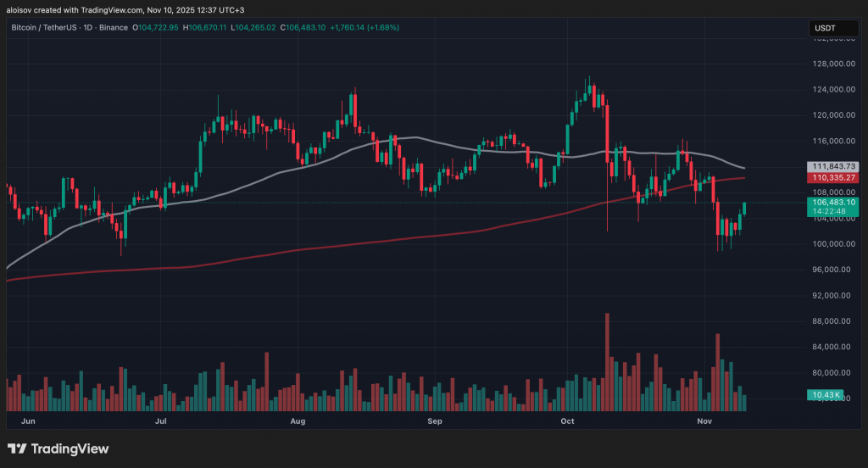Open the USDT currency selector
The width and height of the screenshot is (868, 468).
click(x=835, y=28)
